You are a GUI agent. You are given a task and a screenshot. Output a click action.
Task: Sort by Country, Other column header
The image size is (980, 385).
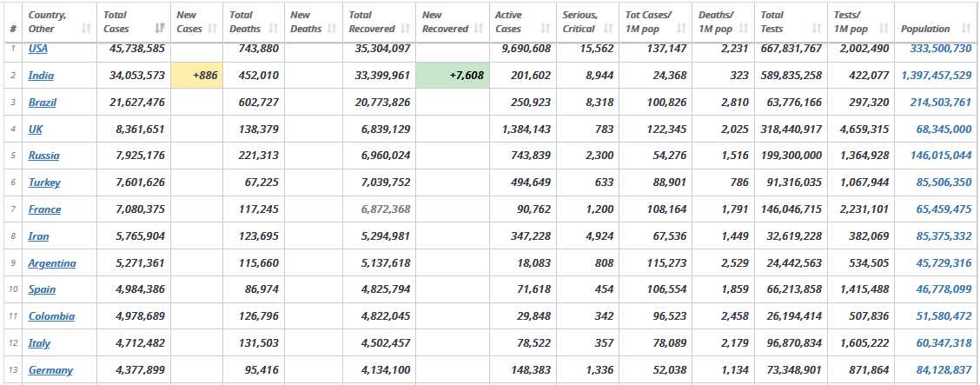tap(60, 22)
